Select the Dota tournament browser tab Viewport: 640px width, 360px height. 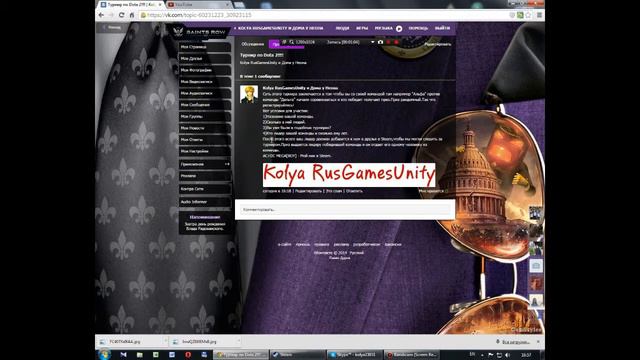(x=131, y=4)
